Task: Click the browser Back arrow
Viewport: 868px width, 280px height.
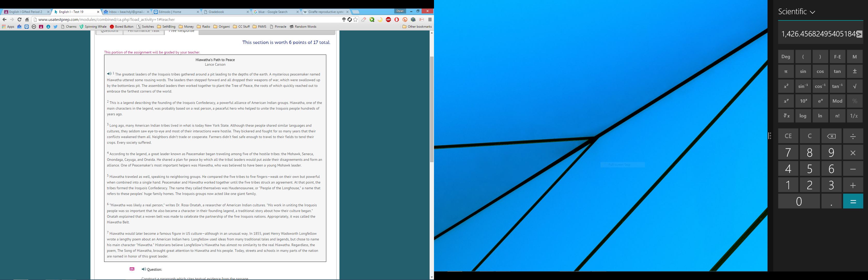Action: (4, 20)
